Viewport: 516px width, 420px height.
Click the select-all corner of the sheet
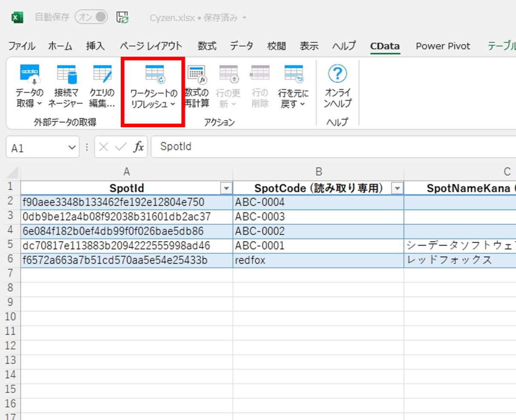[13, 173]
